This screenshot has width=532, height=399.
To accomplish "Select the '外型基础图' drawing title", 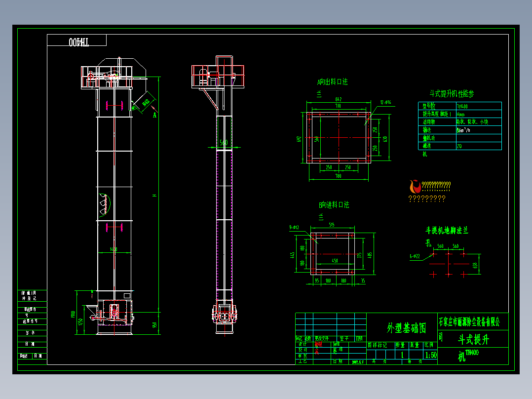I will (x=406, y=328).
